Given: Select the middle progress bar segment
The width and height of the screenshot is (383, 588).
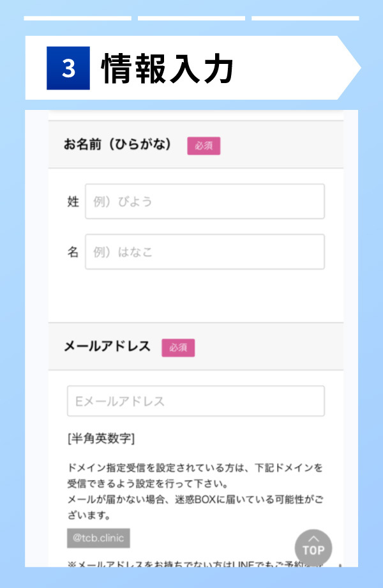Looking at the screenshot, I should pos(191,18).
